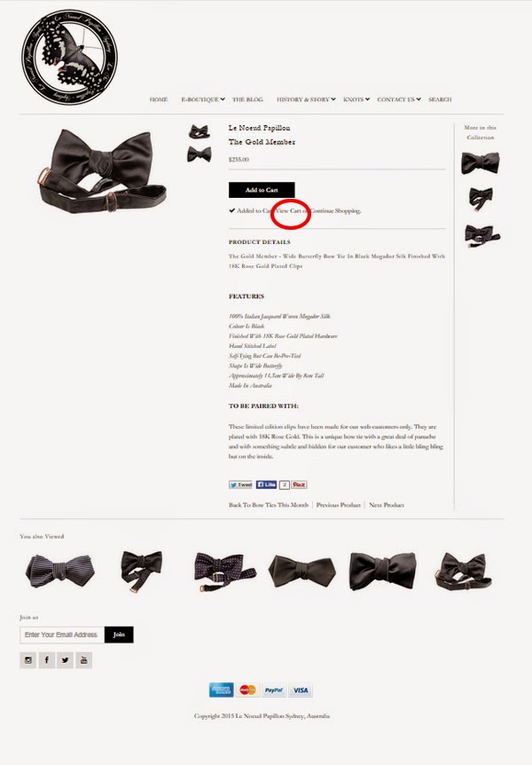Viewport: 532px width, 765px height.
Task: Click the Add to Cart button
Action: [x=262, y=190]
